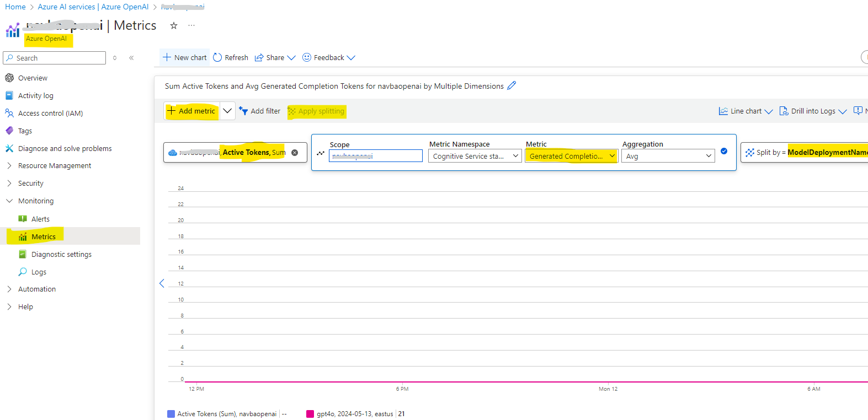Open the Aggregation dropdown set to Avg
Viewport: 868px width, 420px height.
[x=668, y=156]
